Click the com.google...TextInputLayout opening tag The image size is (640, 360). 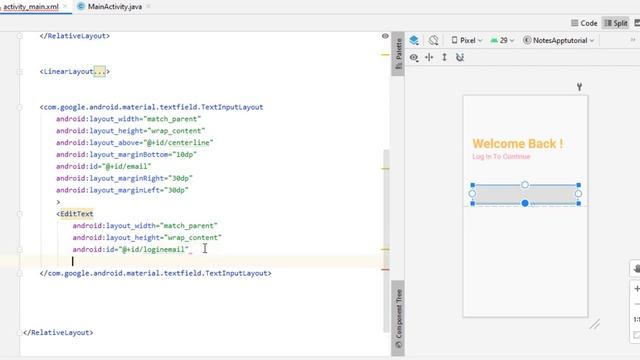point(151,107)
